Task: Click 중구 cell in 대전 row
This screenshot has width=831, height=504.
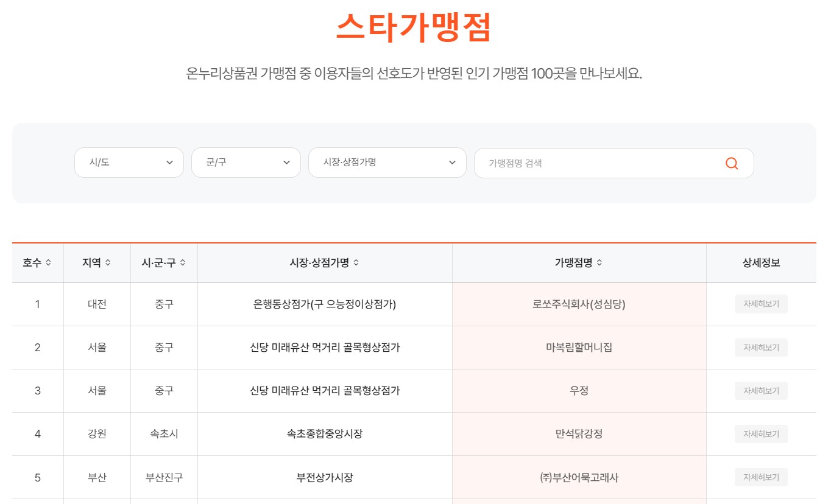Action: 164,304
